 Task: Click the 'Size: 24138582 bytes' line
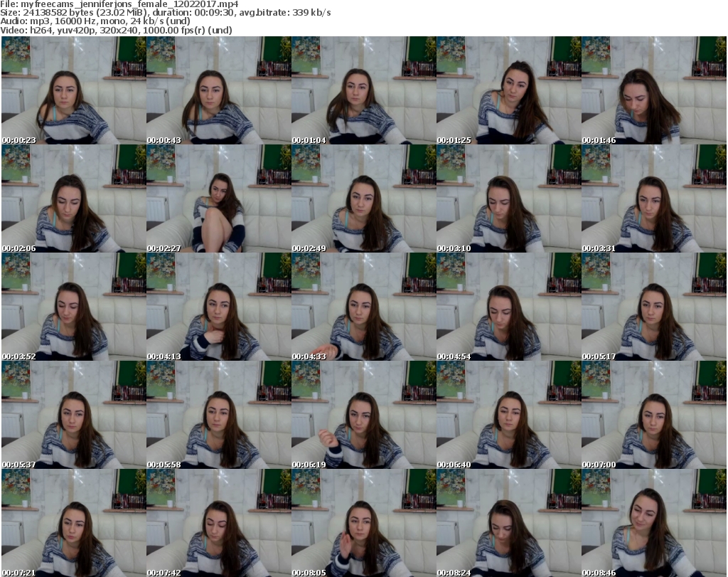pyautogui.click(x=165, y=13)
